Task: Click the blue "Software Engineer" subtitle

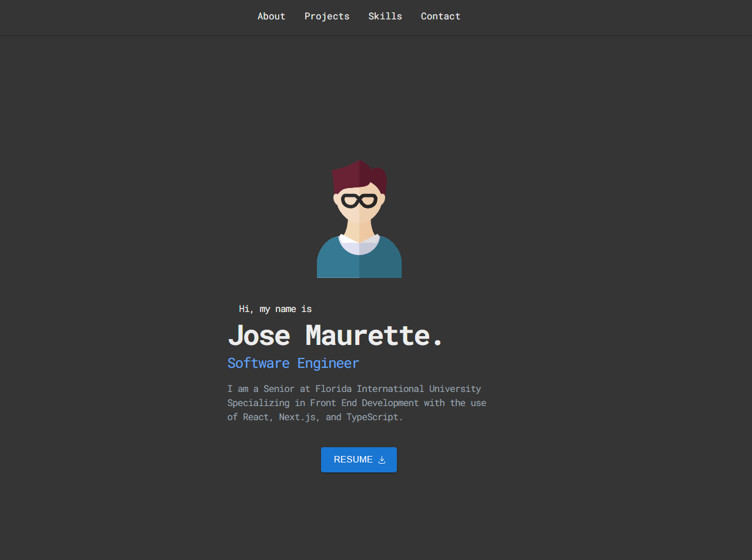Action: [293, 363]
